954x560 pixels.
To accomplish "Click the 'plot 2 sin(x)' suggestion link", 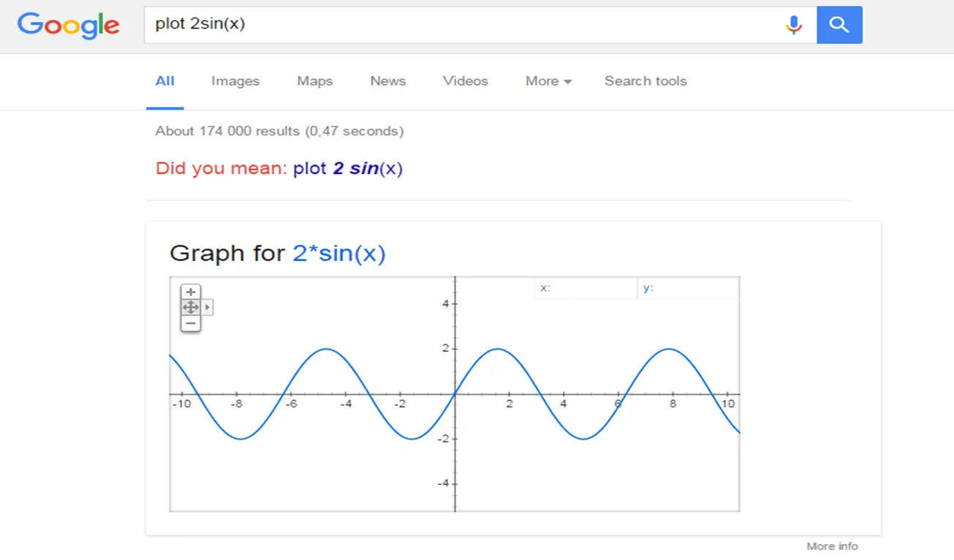I will point(348,169).
